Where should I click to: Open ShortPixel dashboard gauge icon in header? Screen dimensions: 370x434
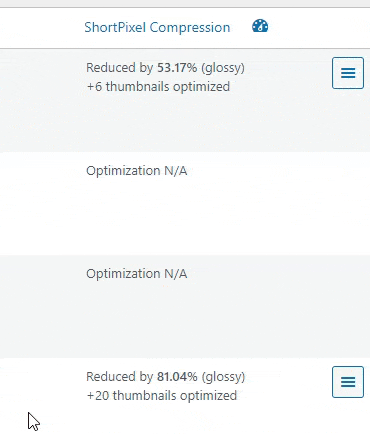[260, 26]
